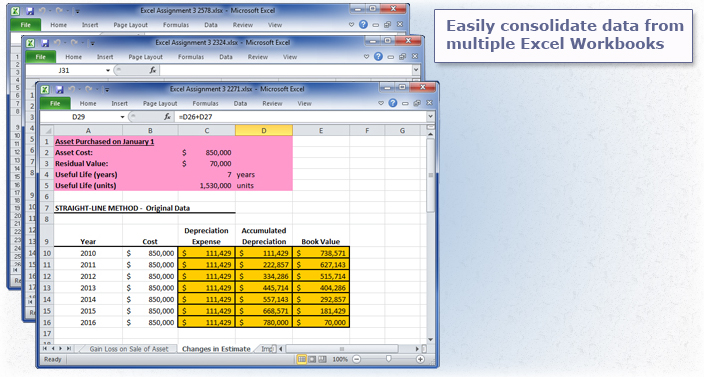Screen dimensions: 704x377
Task: Minimize the ribbon with caret icon
Action: 381,103
